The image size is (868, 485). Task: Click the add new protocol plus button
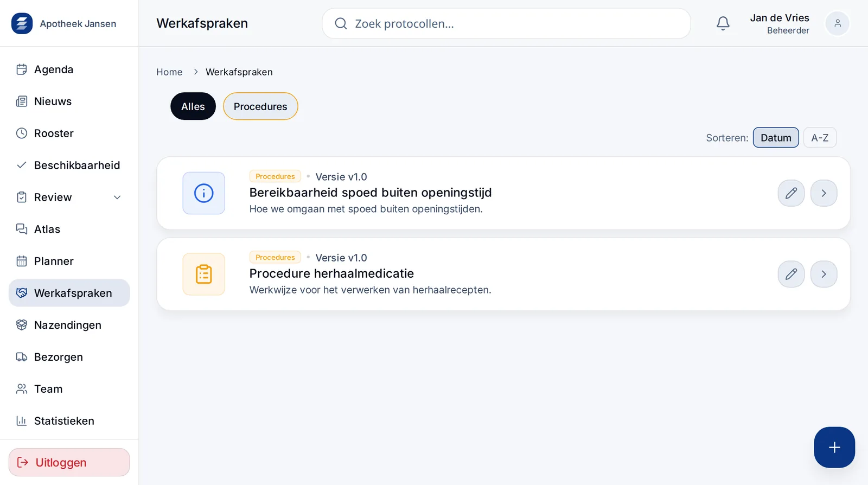pos(834,448)
